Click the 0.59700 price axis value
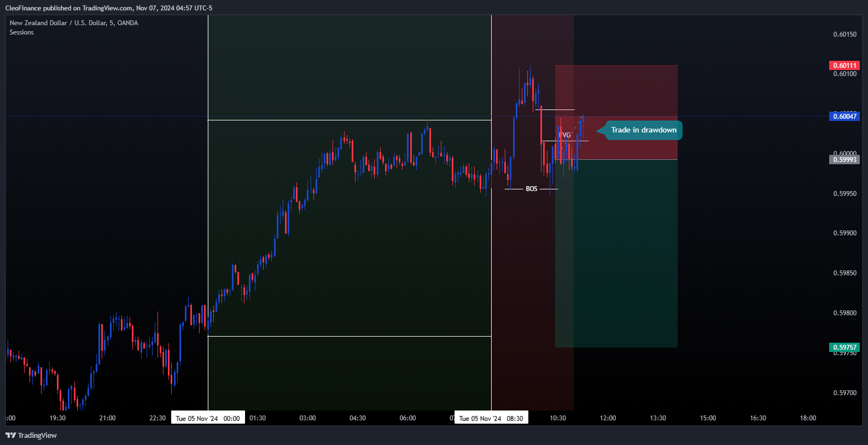Image resolution: width=868 pixels, height=445 pixels. pos(844,393)
